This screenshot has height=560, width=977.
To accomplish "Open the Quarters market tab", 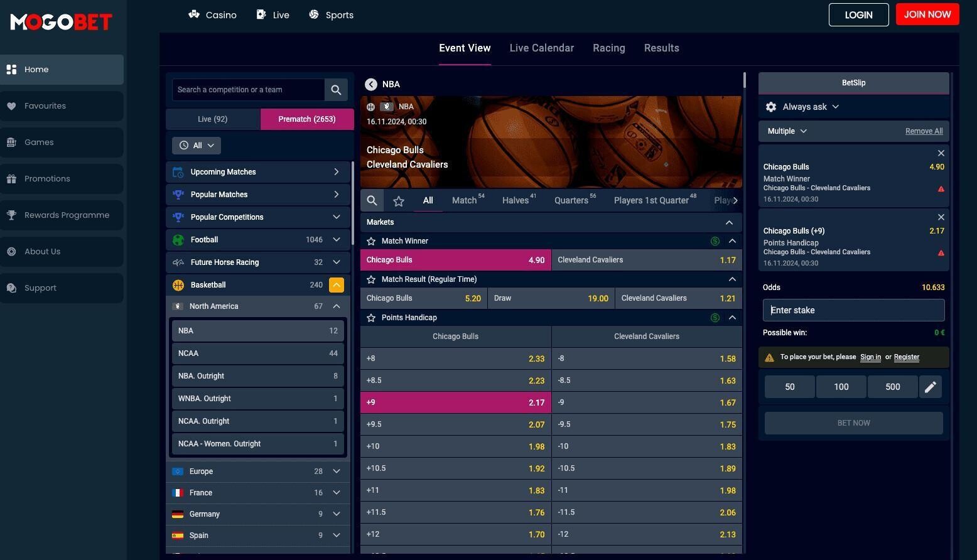I will 575,200.
